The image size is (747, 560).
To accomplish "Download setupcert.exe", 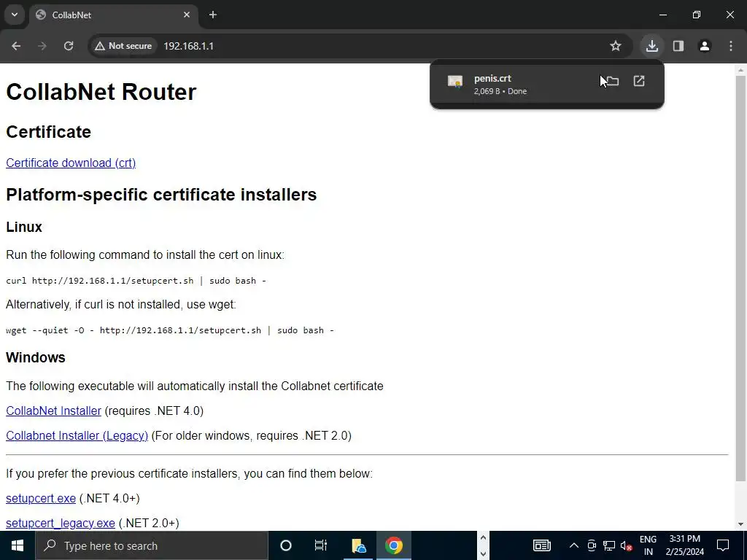I will [41, 498].
